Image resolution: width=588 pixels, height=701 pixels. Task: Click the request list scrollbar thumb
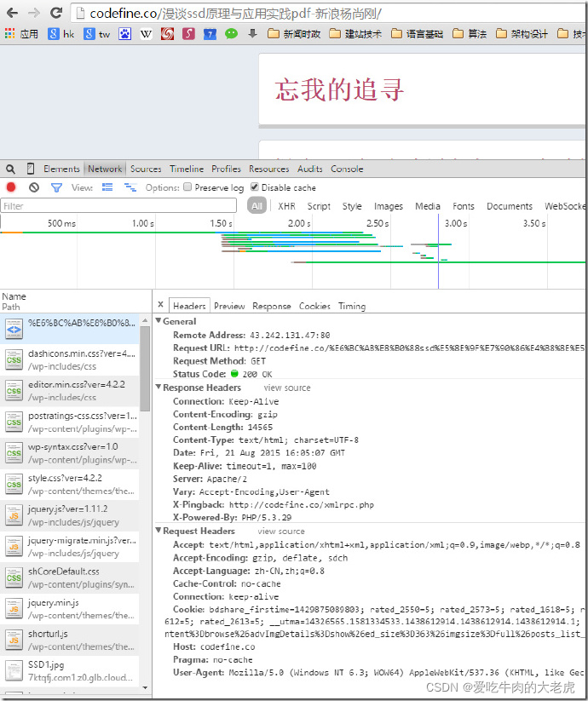(145, 368)
